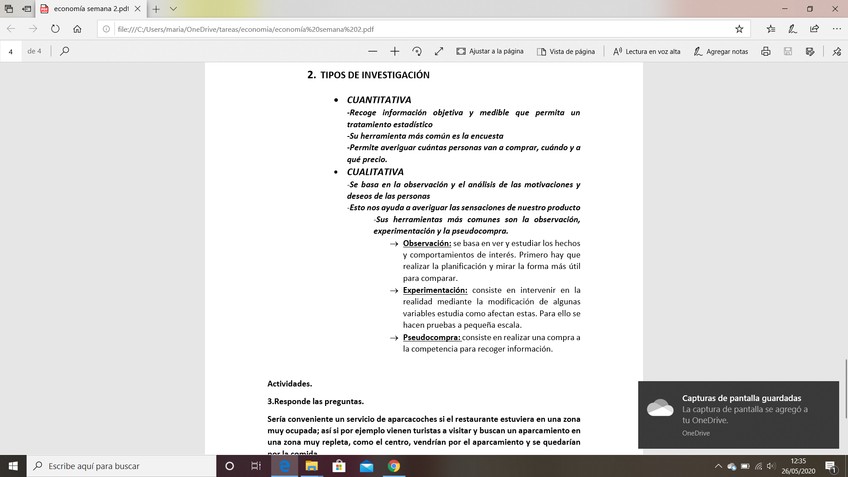Viewport: 848px width, 477px height.
Task: Share this page using the share icon
Action: click(x=814, y=29)
